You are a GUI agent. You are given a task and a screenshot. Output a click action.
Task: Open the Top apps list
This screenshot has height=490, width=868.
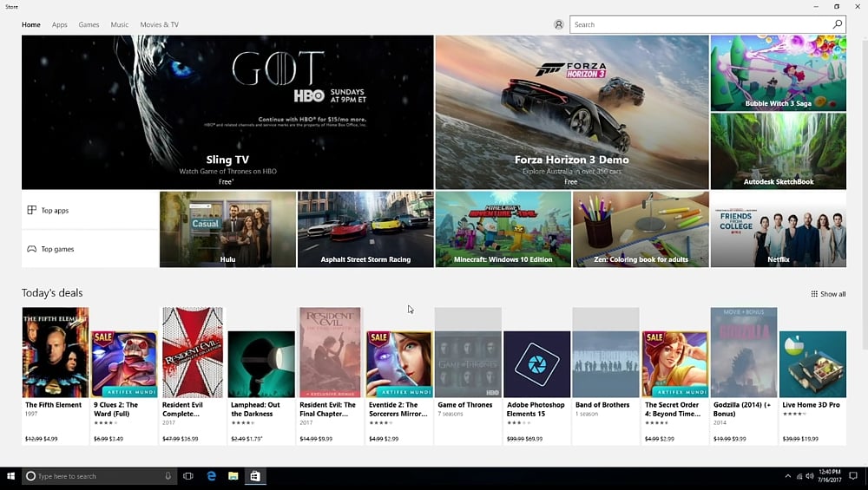(x=90, y=210)
